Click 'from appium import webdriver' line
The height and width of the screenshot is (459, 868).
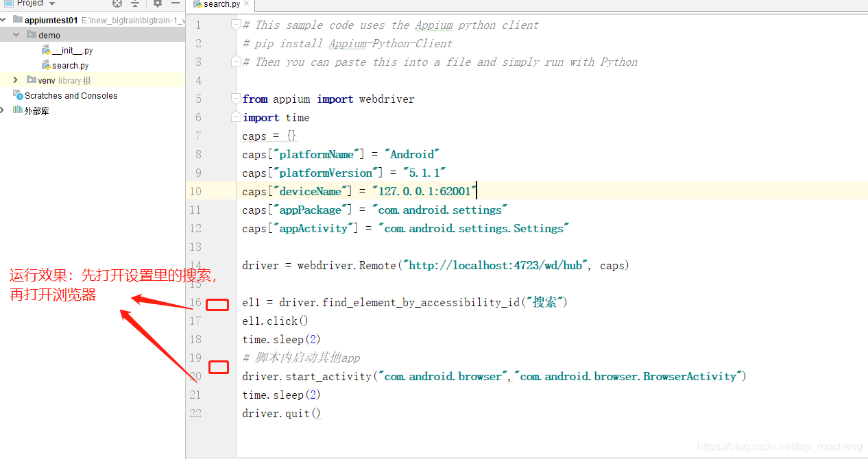328,99
